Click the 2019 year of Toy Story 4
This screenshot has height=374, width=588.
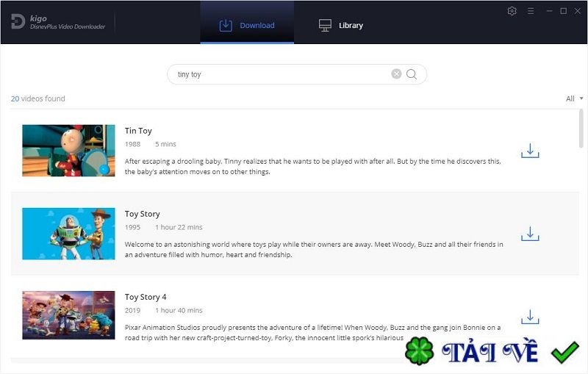(x=132, y=311)
